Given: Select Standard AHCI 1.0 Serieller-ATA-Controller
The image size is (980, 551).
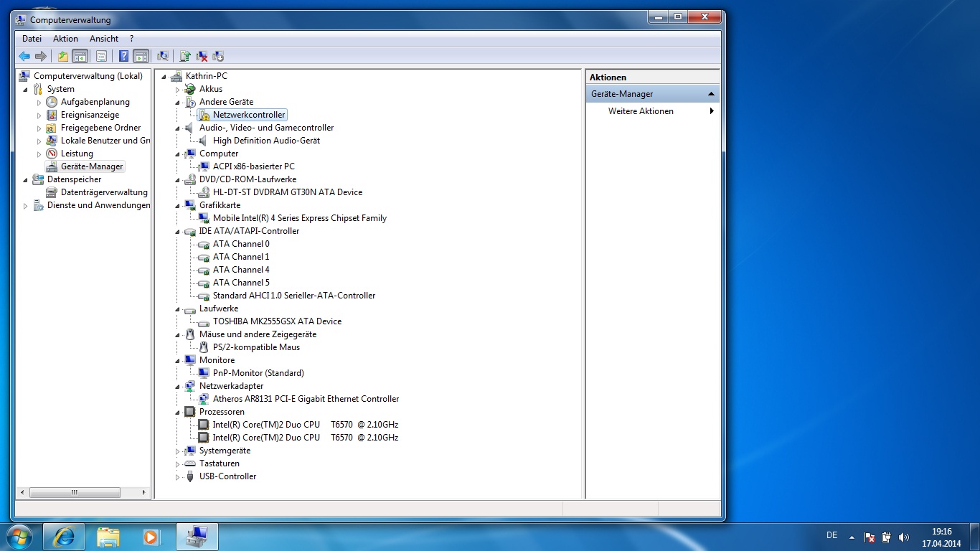Looking at the screenshot, I should [293, 296].
